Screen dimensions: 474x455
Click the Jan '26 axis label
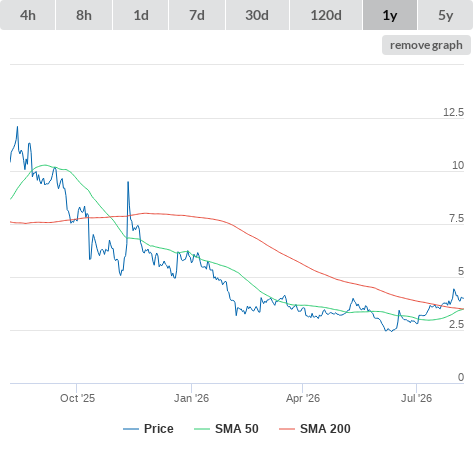[191, 398]
